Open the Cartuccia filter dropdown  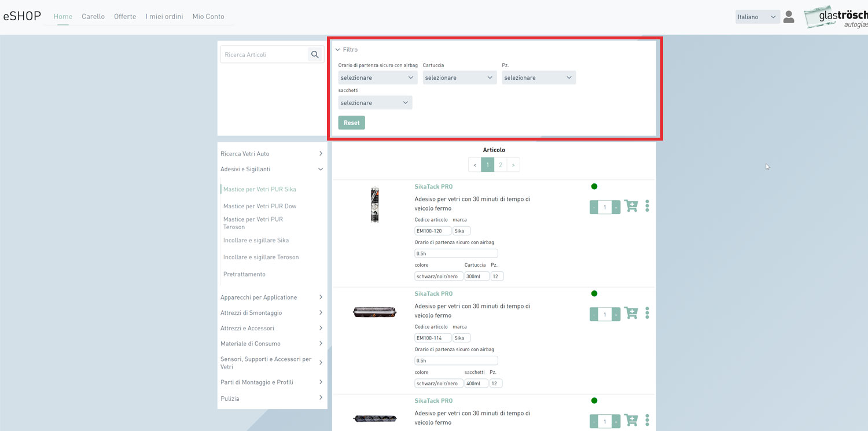(x=459, y=78)
